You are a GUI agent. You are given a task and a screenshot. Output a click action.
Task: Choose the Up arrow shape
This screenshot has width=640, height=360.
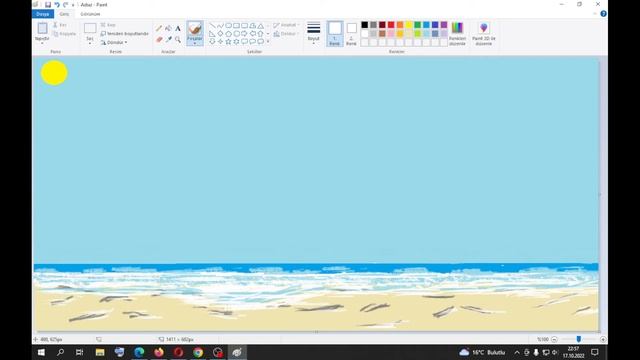click(260, 33)
